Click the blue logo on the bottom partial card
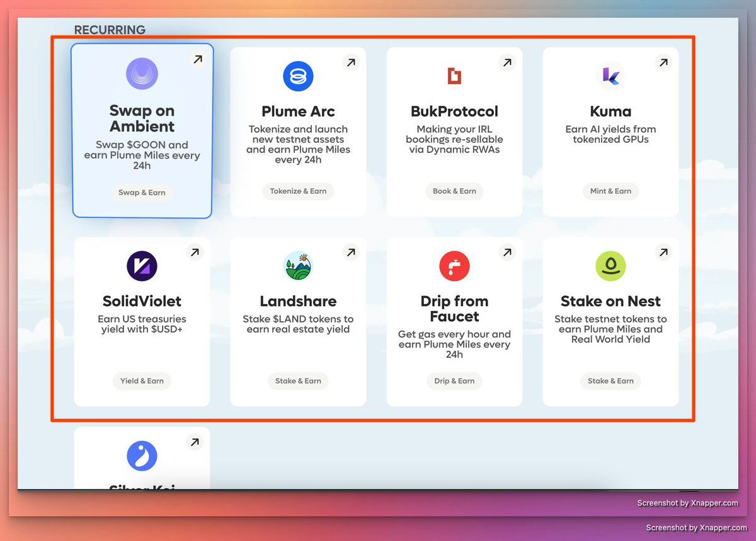 [142, 456]
